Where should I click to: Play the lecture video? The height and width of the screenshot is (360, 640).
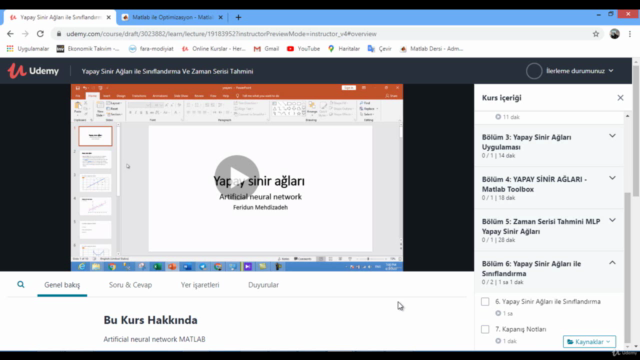[237, 178]
